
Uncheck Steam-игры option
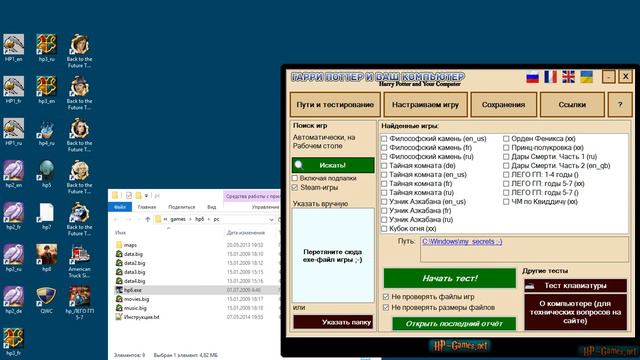point(295,187)
